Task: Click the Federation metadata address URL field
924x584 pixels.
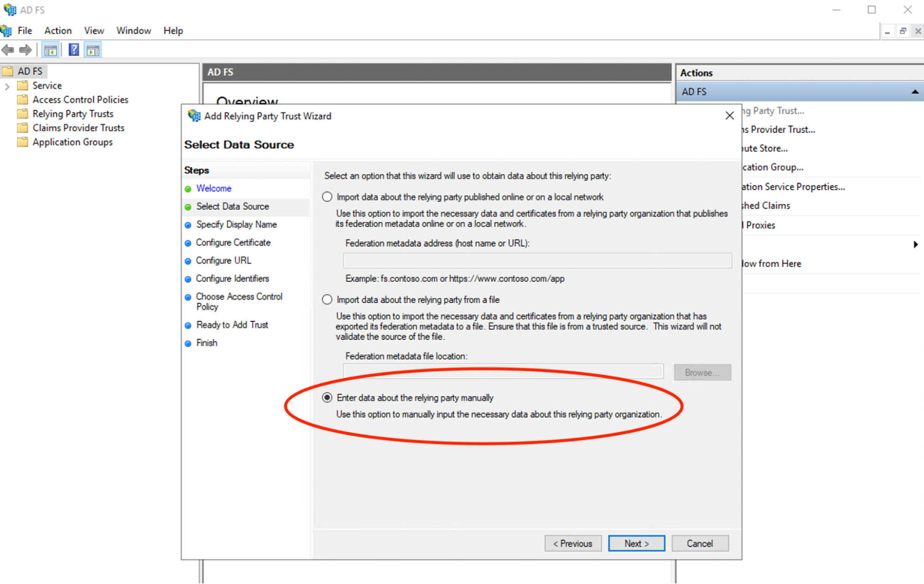Action: pos(536,260)
